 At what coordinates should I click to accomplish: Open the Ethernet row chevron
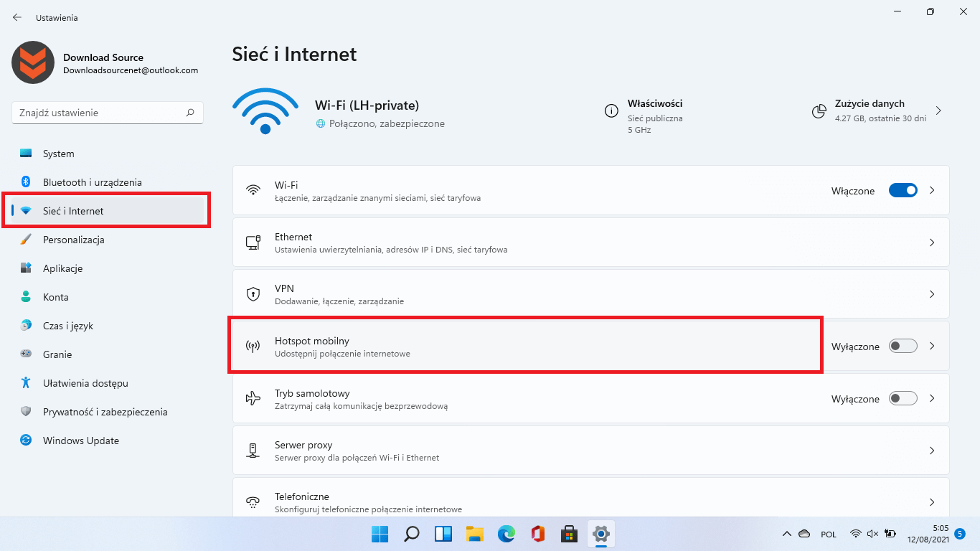[x=932, y=242]
